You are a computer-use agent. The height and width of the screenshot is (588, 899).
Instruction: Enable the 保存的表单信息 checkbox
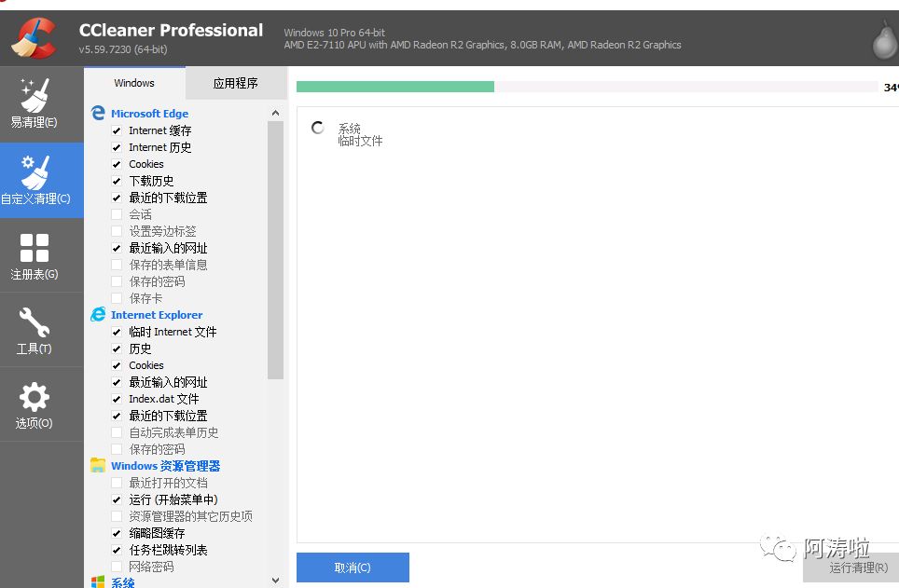click(x=117, y=265)
